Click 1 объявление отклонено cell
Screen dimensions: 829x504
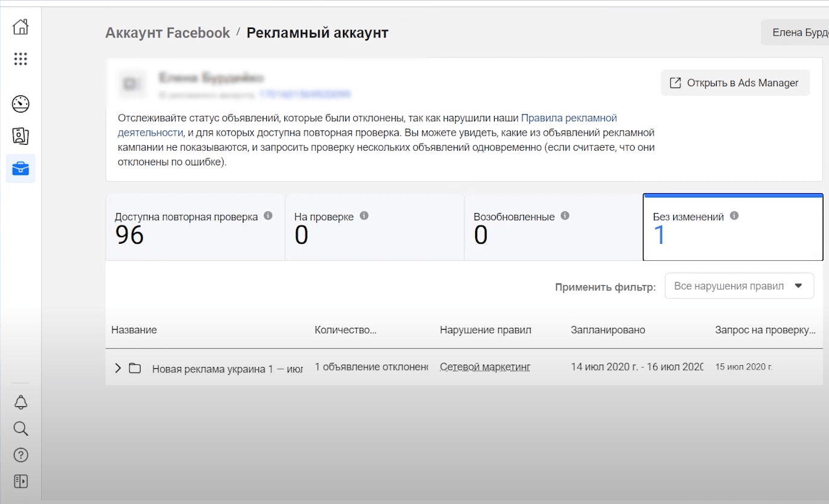pos(371,367)
